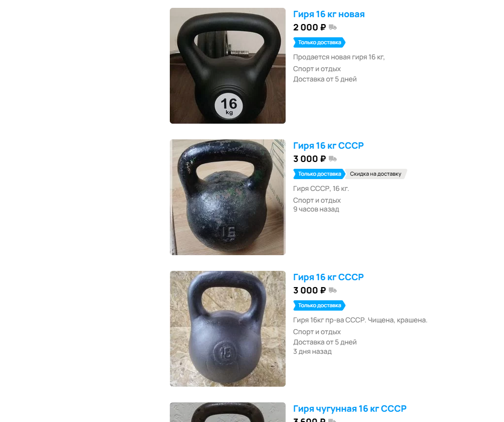Click the Скидка на доставку badge
This screenshot has width=504, height=422.
(375, 174)
